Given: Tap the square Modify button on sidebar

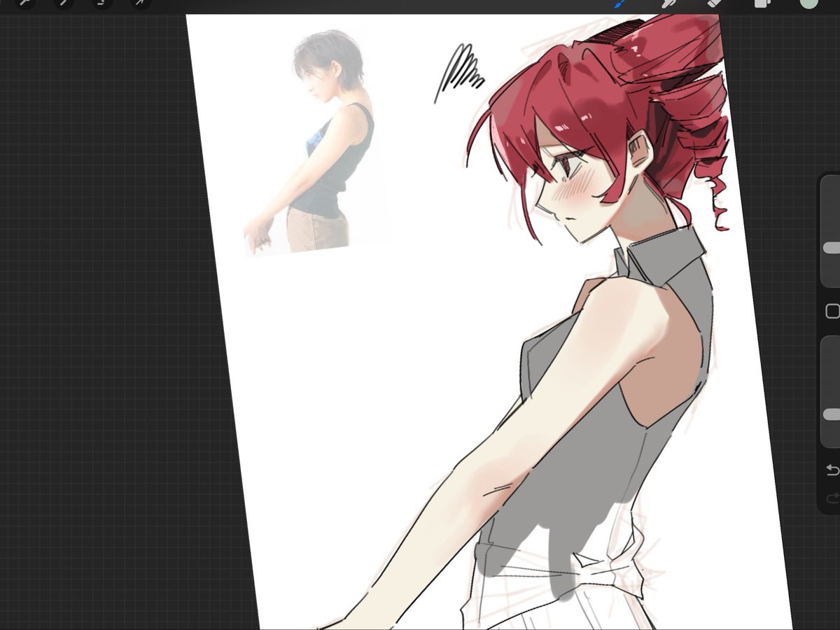Looking at the screenshot, I should tap(832, 311).
